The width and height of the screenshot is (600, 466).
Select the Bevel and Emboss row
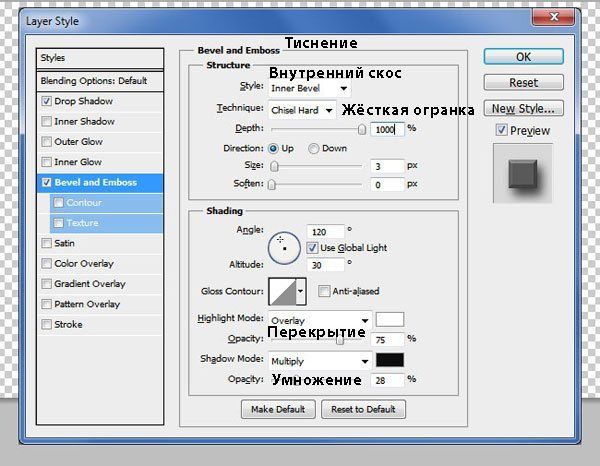pos(100,182)
